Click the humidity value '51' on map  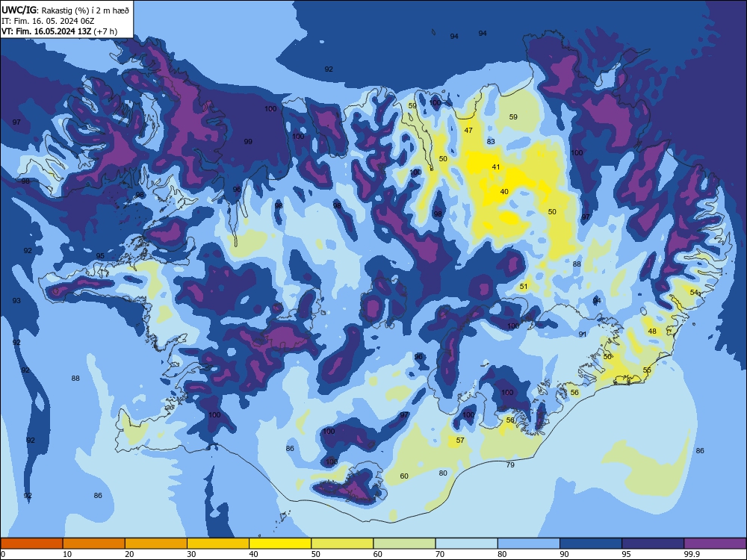[524, 286]
